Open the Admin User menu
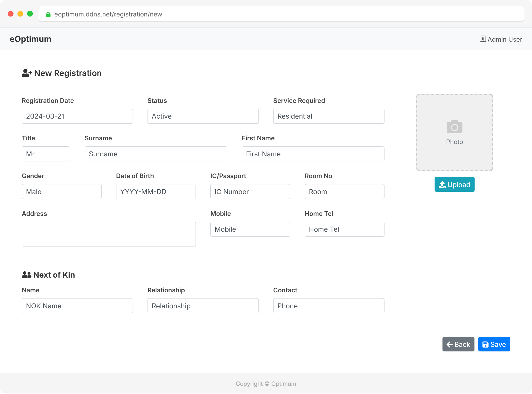The width and height of the screenshot is (532, 394). tap(504, 39)
